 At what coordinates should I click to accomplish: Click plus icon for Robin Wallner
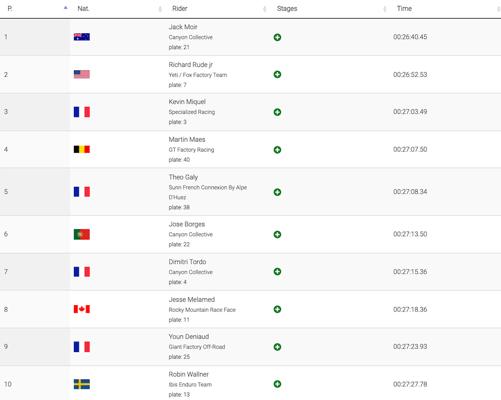pos(277,384)
